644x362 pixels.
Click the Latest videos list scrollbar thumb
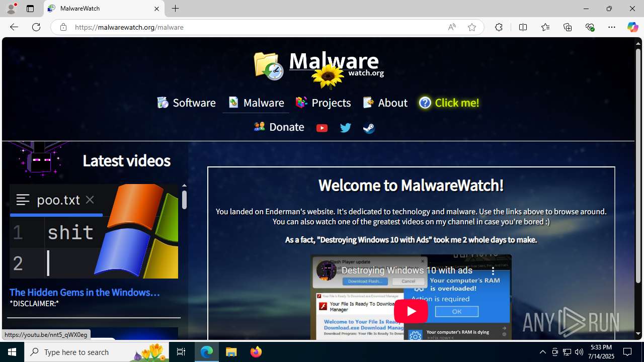tap(184, 200)
